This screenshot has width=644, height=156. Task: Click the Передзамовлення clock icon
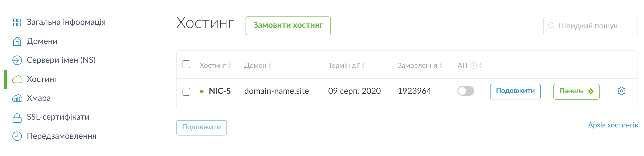pyautogui.click(x=17, y=136)
